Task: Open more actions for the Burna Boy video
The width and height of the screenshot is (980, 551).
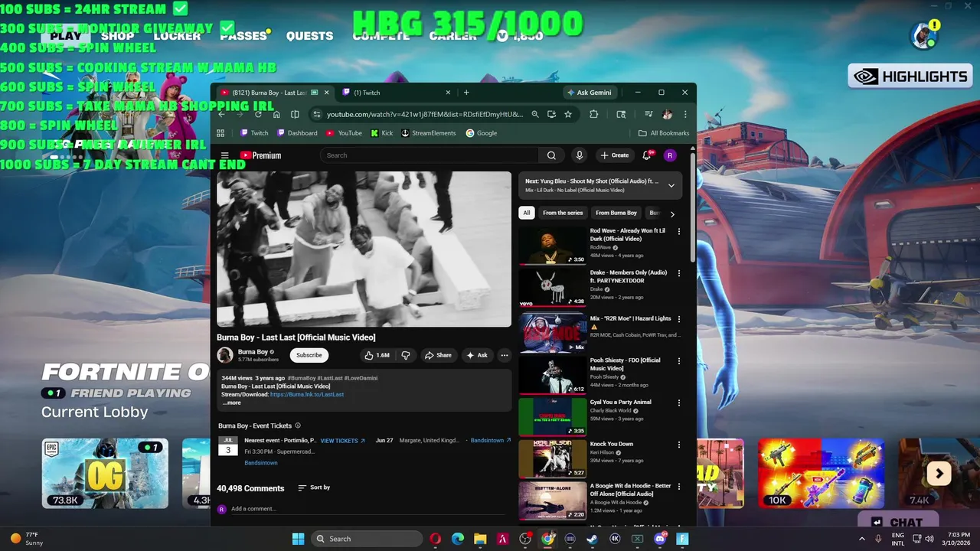Action: (x=504, y=355)
